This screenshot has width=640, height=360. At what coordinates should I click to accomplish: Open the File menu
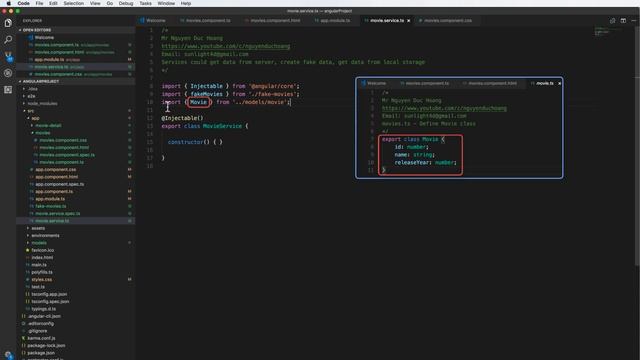click(x=39, y=3)
